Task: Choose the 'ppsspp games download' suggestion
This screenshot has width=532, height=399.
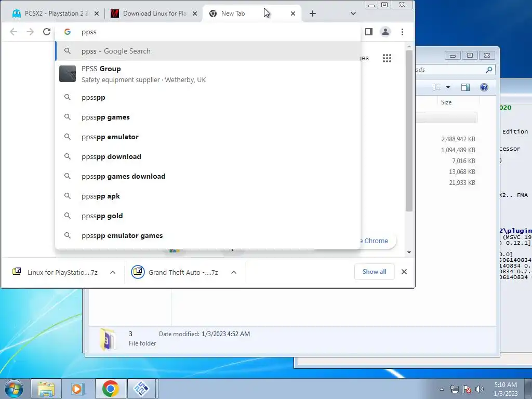Action: click(208, 177)
